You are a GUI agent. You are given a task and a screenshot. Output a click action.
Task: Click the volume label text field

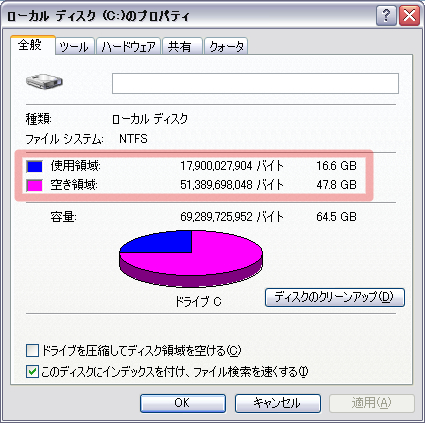pyautogui.click(x=255, y=83)
